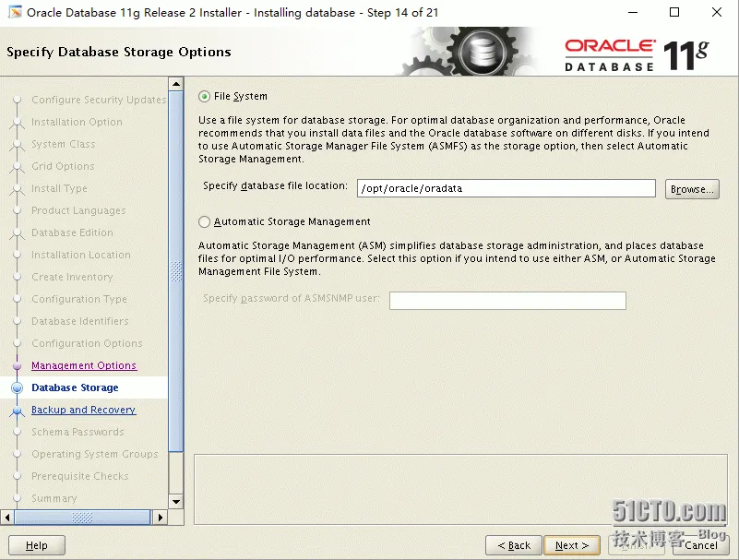Minimize the installer window
The width and height of the screenshot is (739, 560).
click(x=633, y=12)
